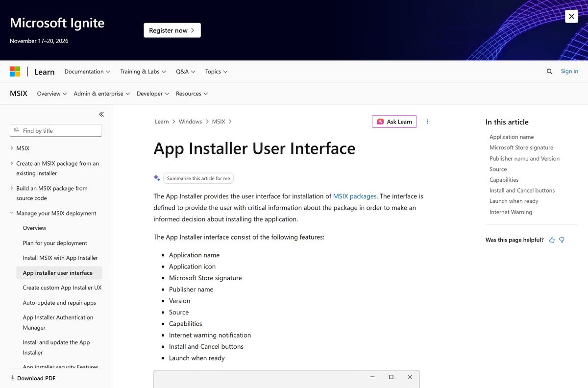
Task: Open the Developer dropdown
Action: pyautogui.click(x=153, y=94)
